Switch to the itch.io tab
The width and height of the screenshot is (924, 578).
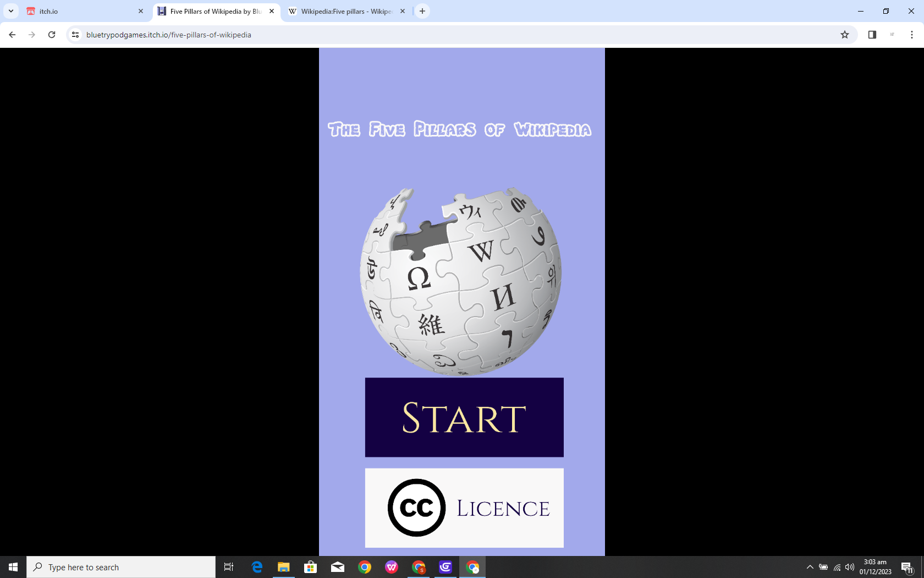tap(85, 11)
